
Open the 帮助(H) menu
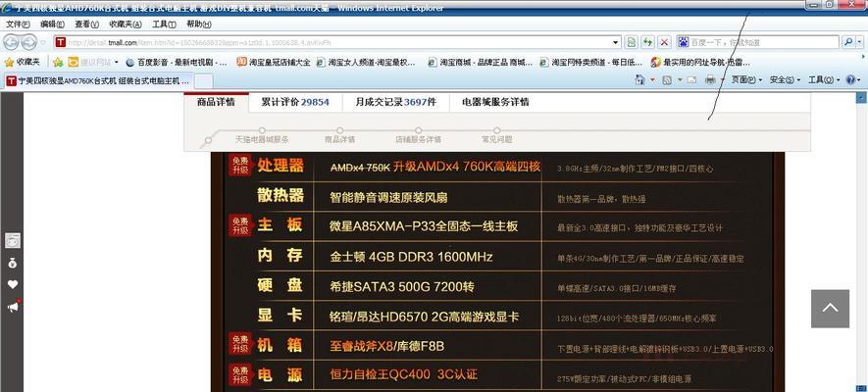199,24
